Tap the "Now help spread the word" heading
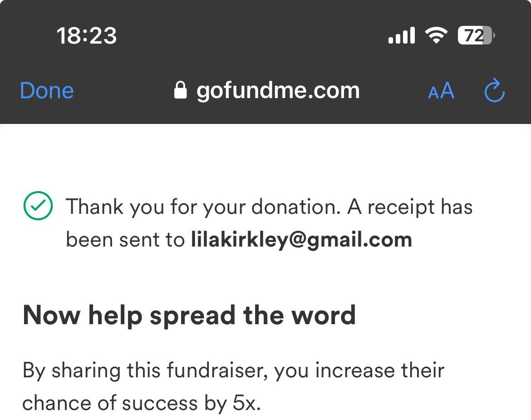This screenshot has width=531, height=420. coord(189,315)
